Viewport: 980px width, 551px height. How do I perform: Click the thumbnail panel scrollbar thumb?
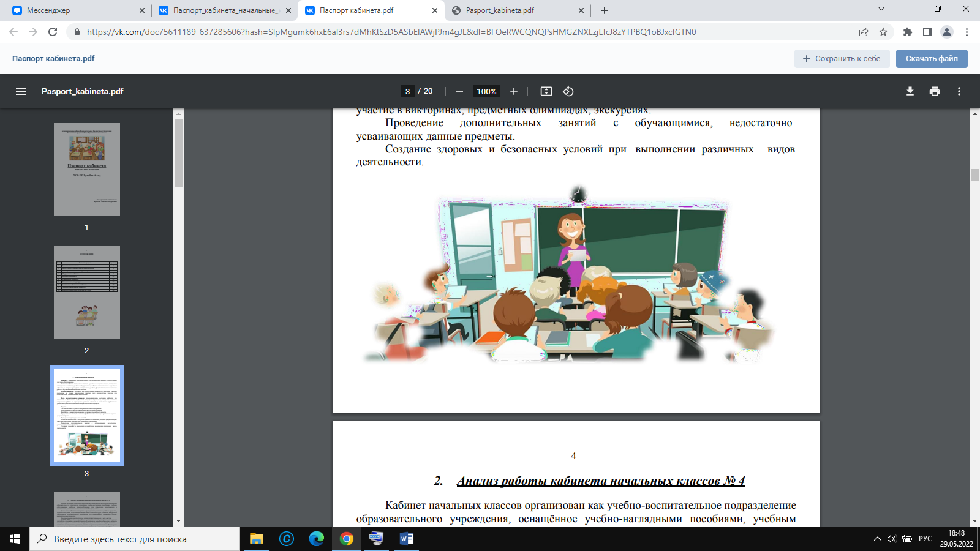coord(178,153)
